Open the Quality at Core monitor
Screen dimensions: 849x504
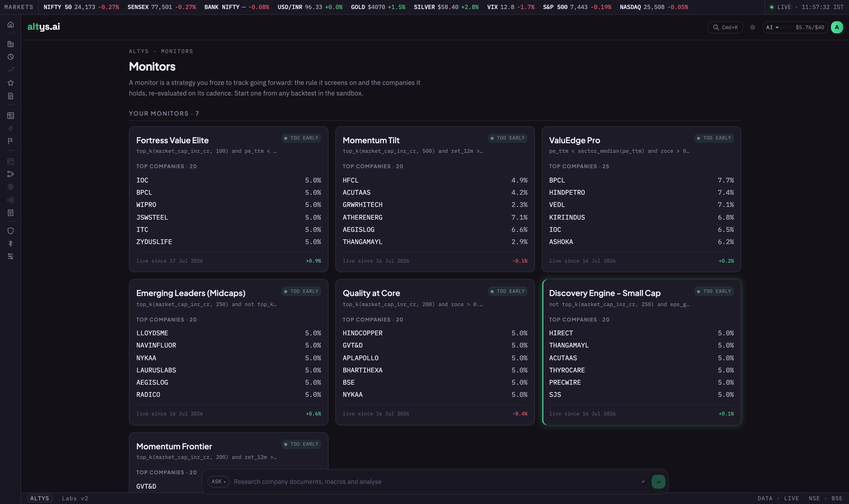[435, 352]
